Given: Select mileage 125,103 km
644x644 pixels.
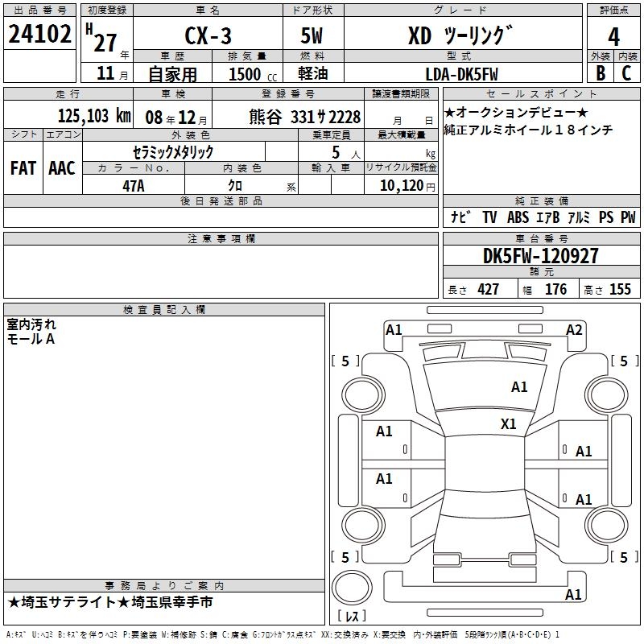Looking at the screenshot, I should coord(94,116).
